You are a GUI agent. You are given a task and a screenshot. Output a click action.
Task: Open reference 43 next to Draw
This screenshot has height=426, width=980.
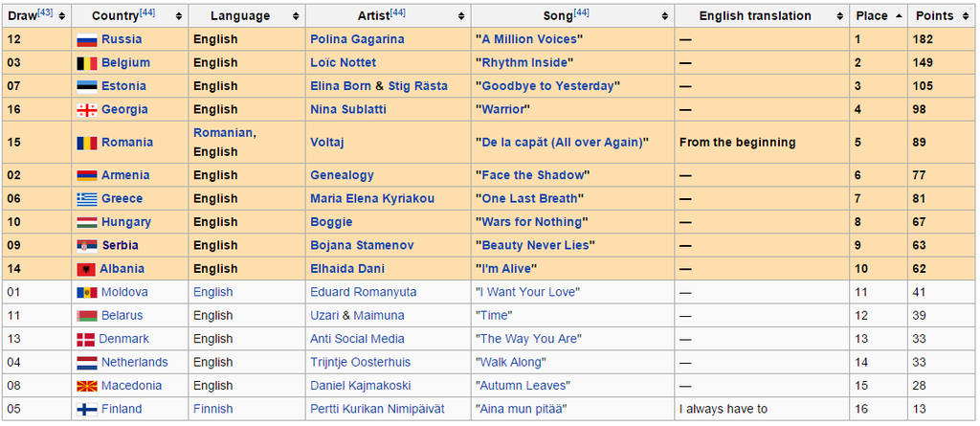(x=44, y=12)
